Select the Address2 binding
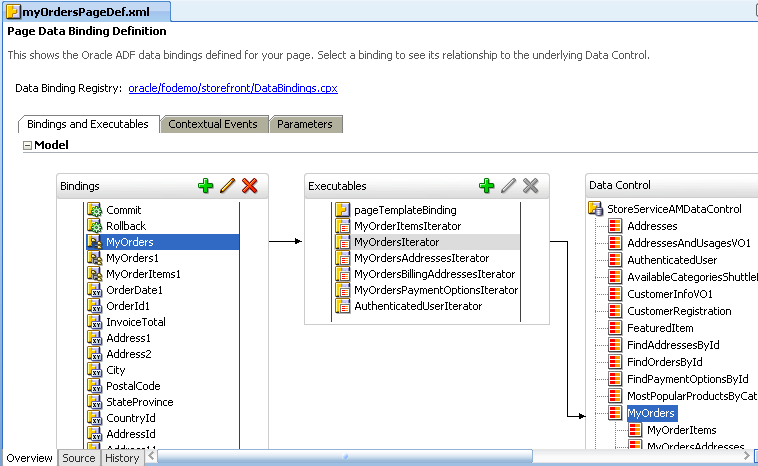 pyautogui.click(x=129, y=354)
